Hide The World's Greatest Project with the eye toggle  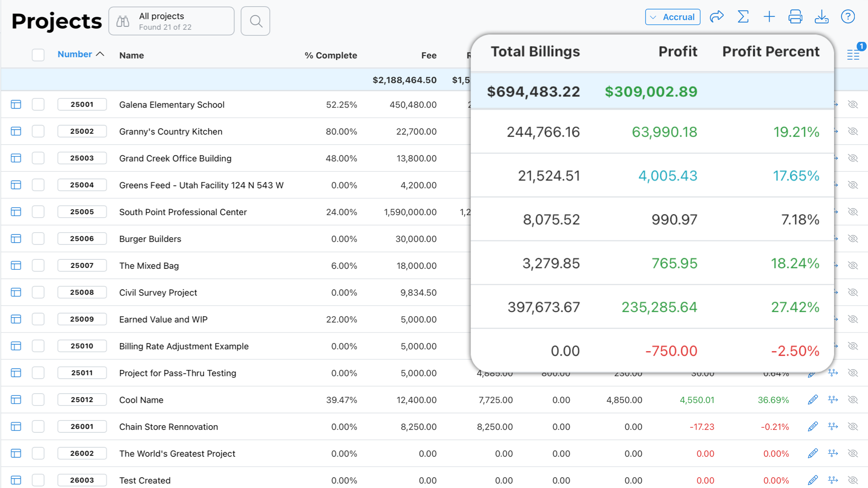click(854, 453)
